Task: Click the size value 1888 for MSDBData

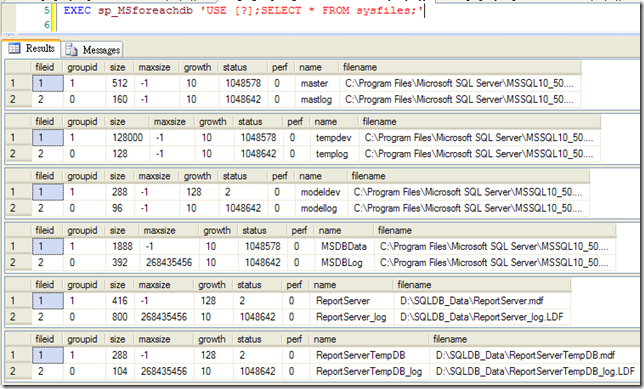Action: point(122,246)
